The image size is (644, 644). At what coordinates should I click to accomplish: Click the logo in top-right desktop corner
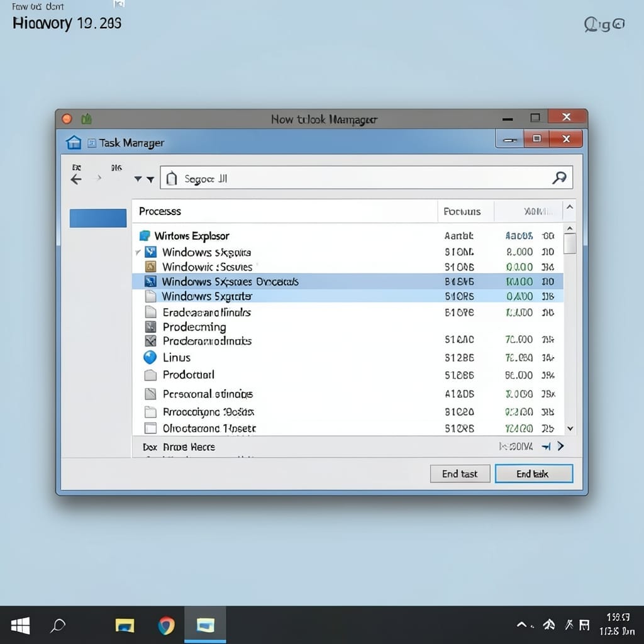coord(604,25)
